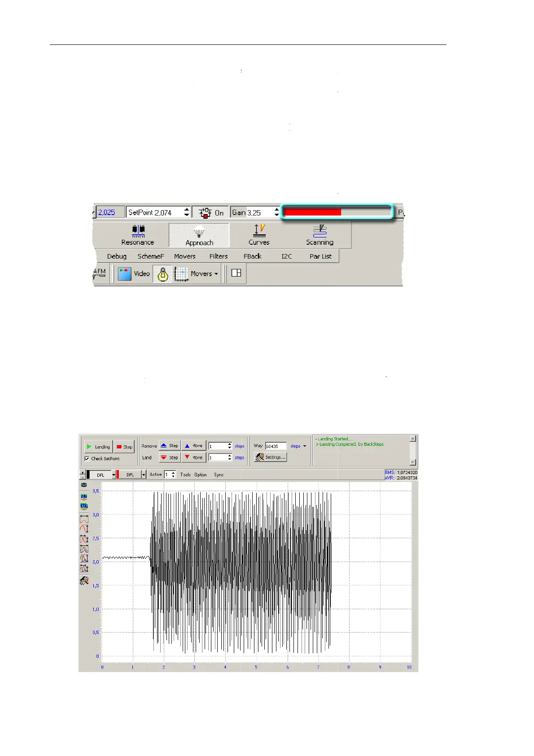Toggle the Check SetPoint checkbox
The height and width of the screenshot is (756, 534).
(x=87, y=459)
